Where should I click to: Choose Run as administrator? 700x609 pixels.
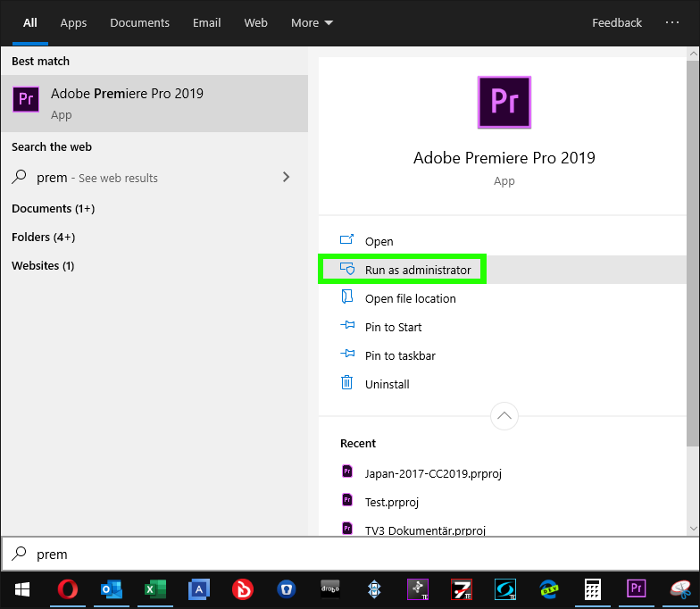(417, 270)
